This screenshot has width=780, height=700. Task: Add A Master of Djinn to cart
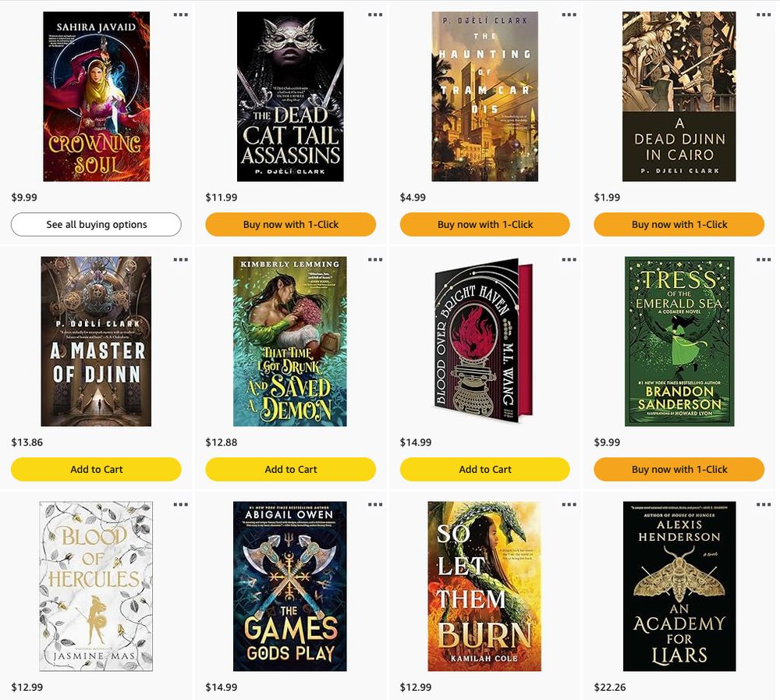pos(96,470)
